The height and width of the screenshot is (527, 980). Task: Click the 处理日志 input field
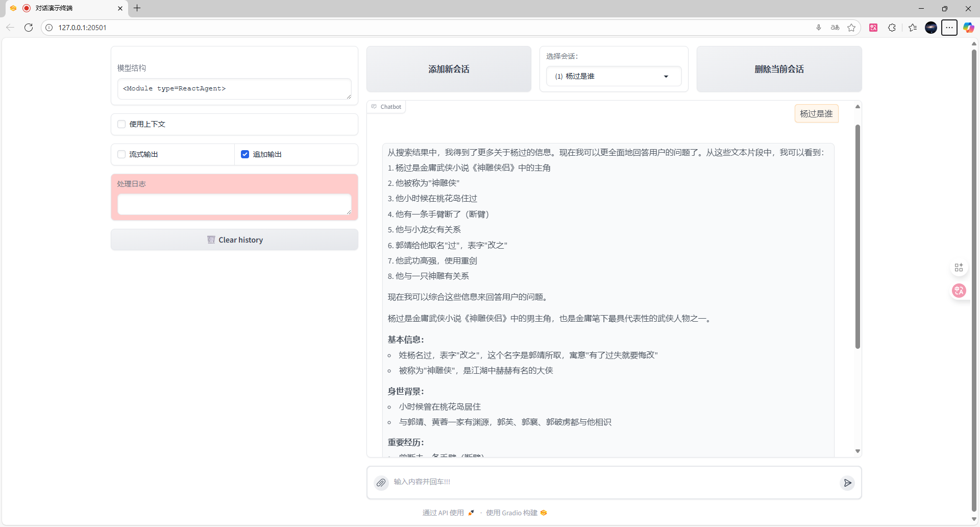pyautogui.click(x=234, y=204)
